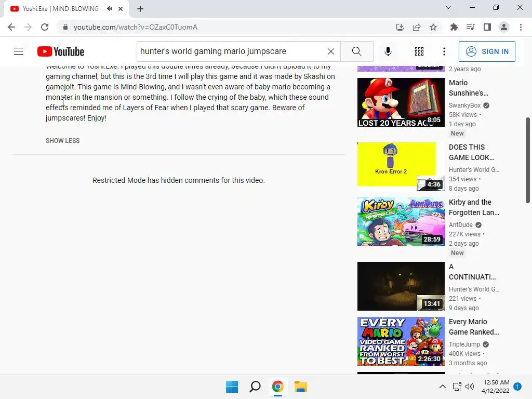This screenshot has height=399, width=532.
Task: Open the Every Mario Ranked thumbnail
Action: 401,341
